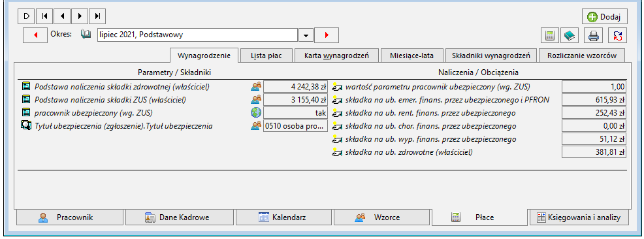Click the Tytuł ubezpieczenia field 0510 osoba
The image size is (644, 239).
(x=295, y=126)
